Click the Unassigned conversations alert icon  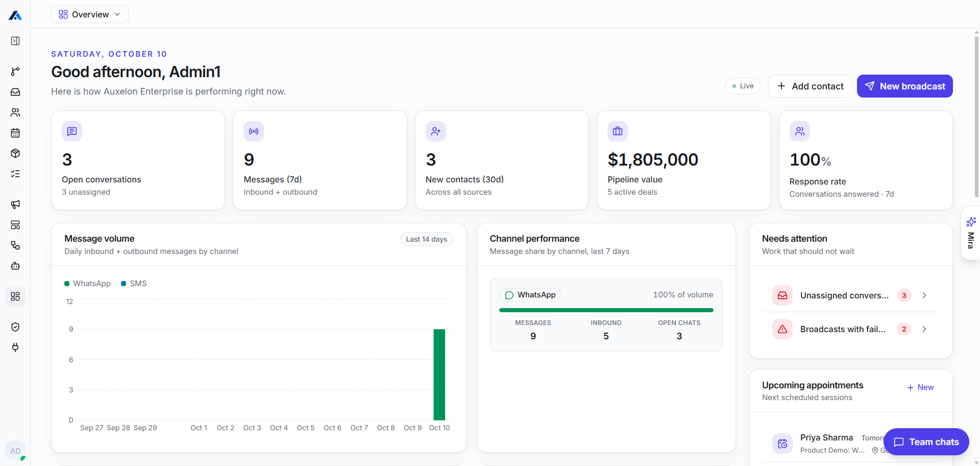(x=782, y=295)
